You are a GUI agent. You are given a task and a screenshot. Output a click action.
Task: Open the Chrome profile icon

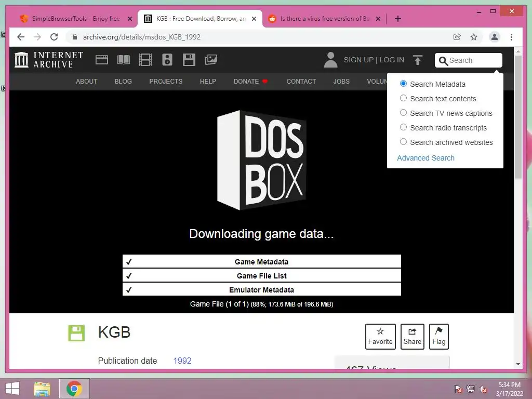pyautogui.click(x=495, y=37)
